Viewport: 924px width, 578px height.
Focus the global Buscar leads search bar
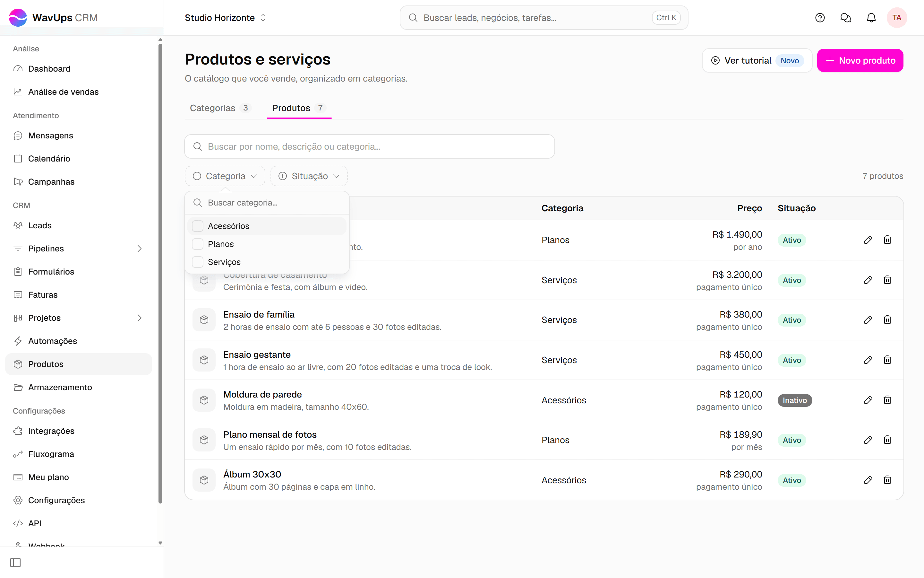tap(544, 18)
